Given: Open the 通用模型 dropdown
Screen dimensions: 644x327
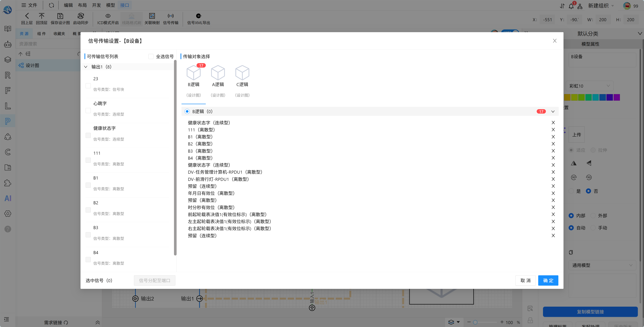Looking at the screenshot, I should point(602,265).
